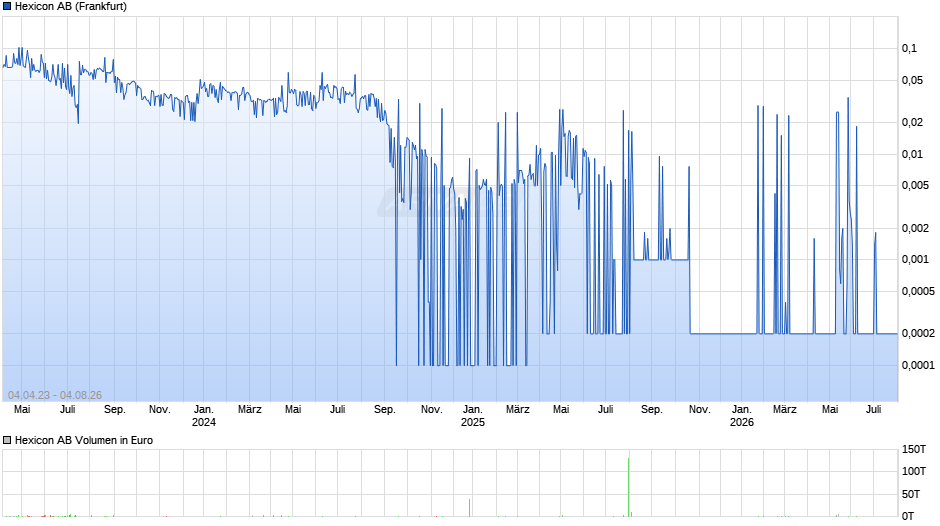Click the 0,0002 price axis label
Viewport: 940px width, 526px height.
coord(918,333)
